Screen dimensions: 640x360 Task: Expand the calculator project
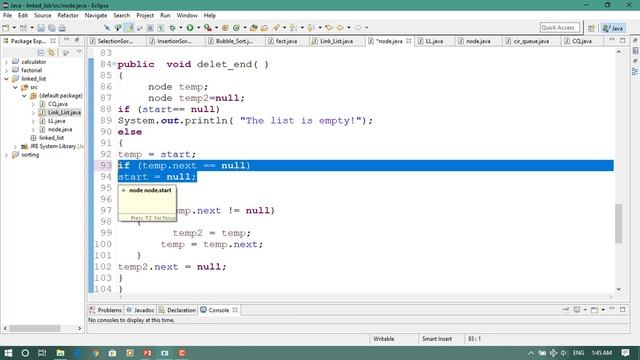pos(6,62)
